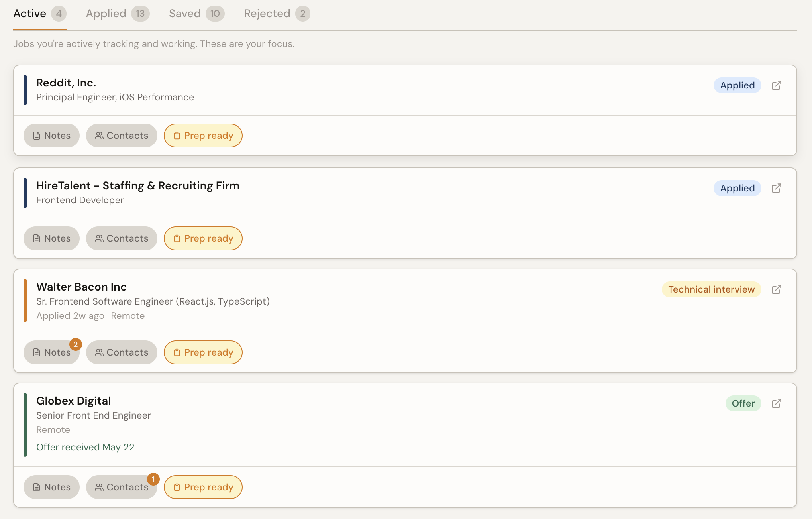Click Offer received May 22 text

(x=85, y=447)
